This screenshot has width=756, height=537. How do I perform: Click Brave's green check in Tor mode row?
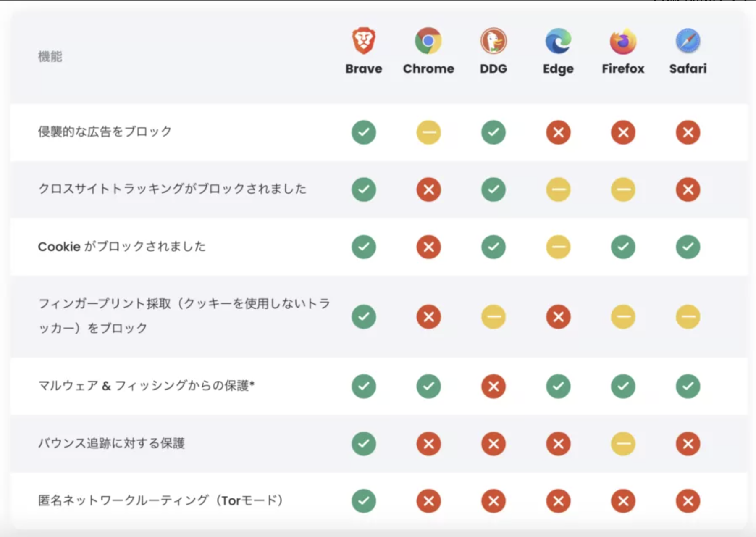(364, 501)
